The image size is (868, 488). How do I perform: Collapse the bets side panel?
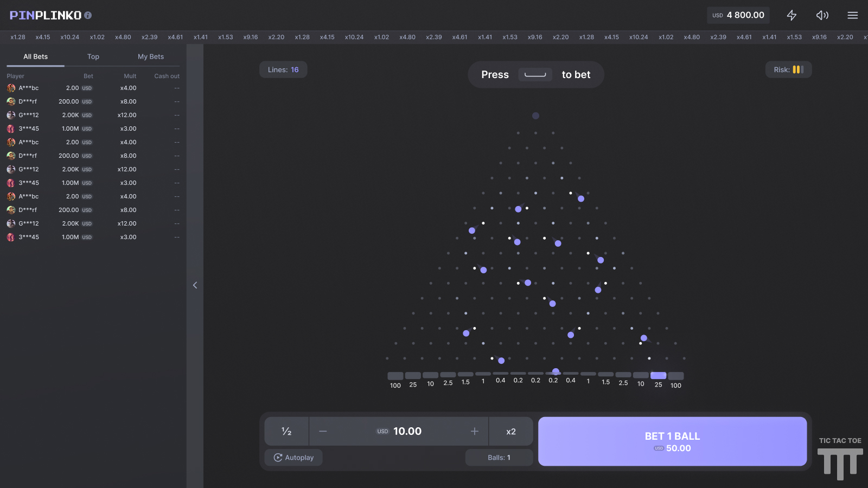(195, 285)
